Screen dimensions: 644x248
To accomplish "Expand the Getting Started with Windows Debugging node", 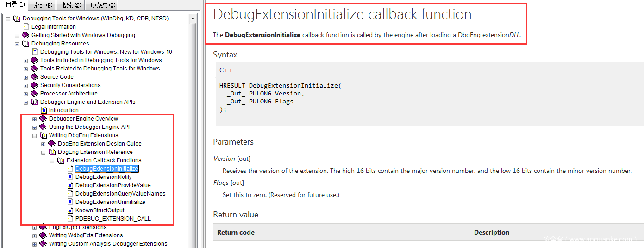I will tap(17, 35).
